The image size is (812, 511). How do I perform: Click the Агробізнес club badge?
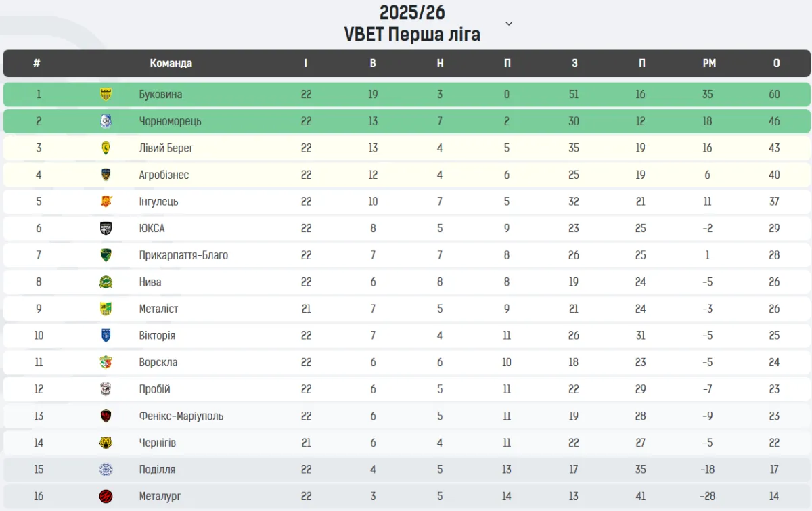coord(106,175)
